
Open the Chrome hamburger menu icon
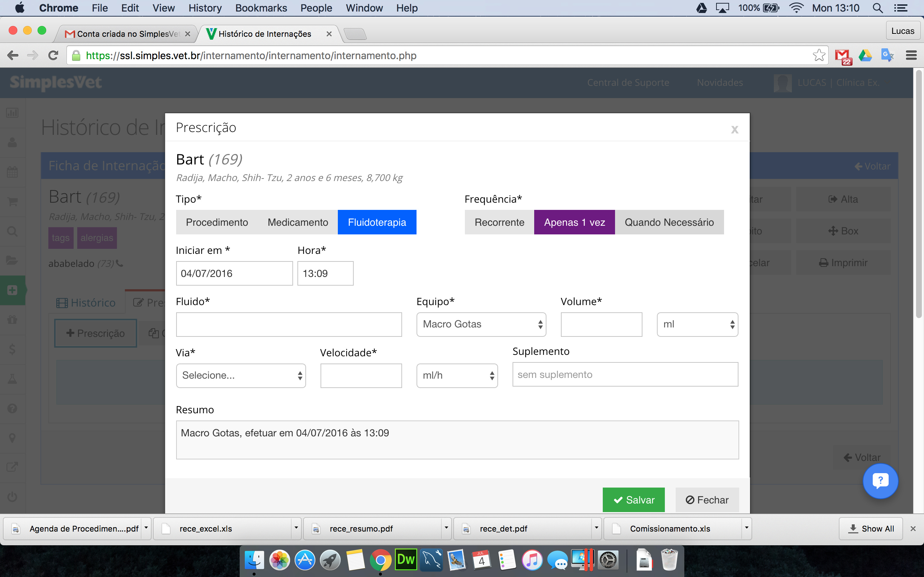911,56
